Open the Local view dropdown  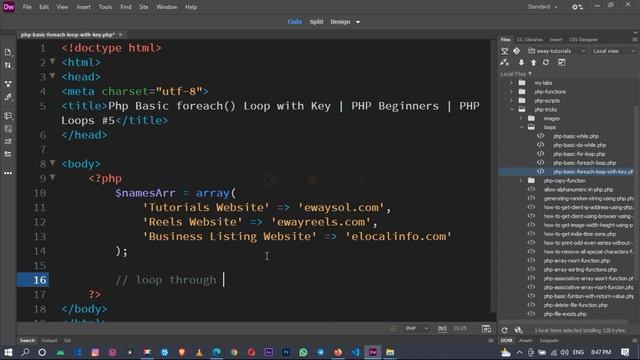tap(613, 51)
